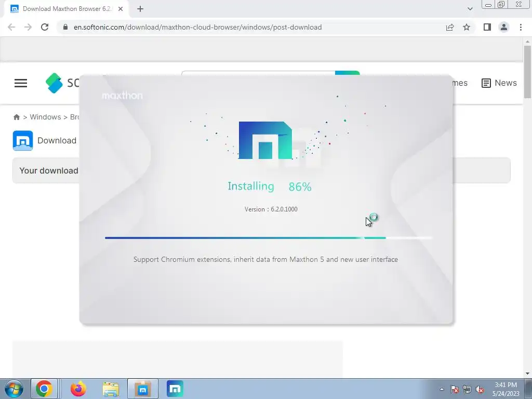Open Chrome profile avatar
This screenshot has height=399, width=532.
click(504, 27)
